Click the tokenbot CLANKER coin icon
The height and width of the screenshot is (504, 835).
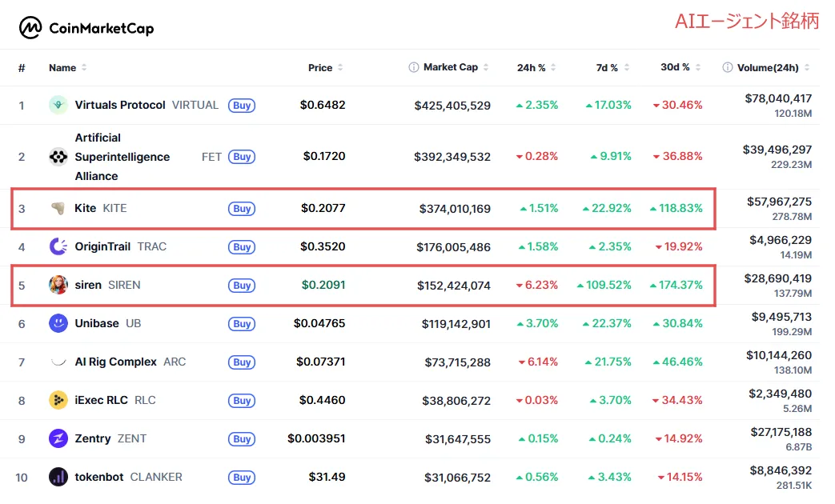tap(58, 477)
